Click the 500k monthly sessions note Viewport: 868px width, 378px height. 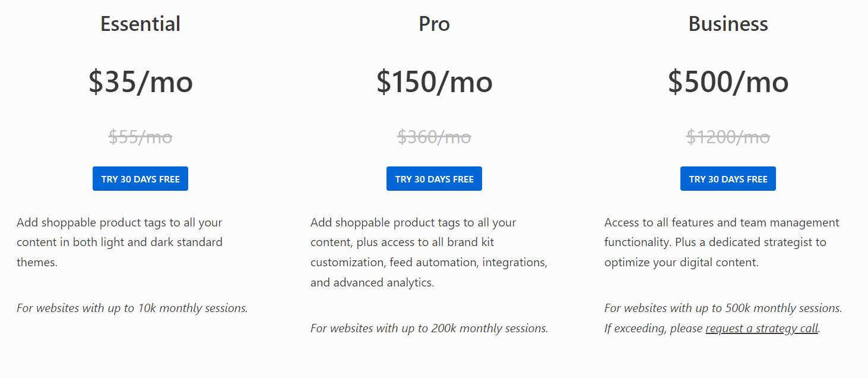pos(723,308)
